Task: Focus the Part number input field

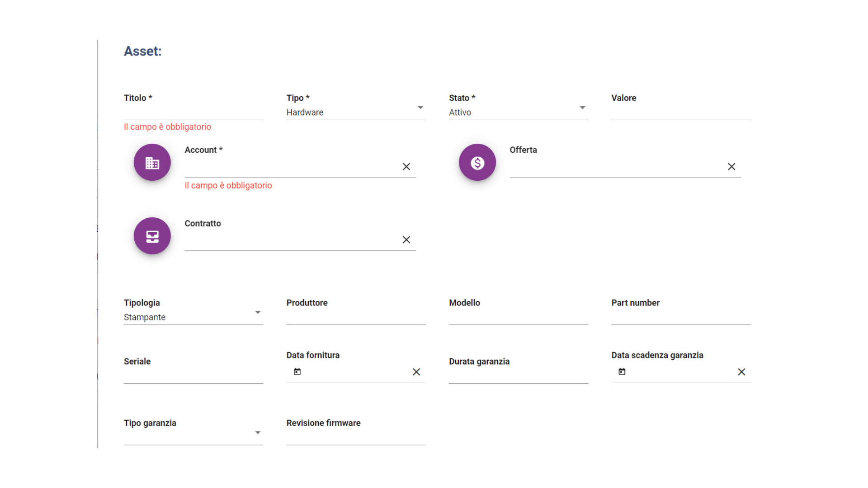Action: pos(681,317)
